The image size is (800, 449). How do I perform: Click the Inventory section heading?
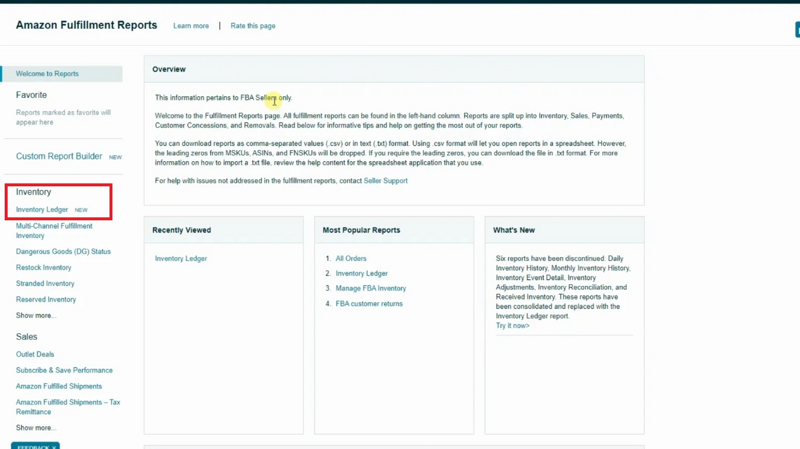click(33, 192)
